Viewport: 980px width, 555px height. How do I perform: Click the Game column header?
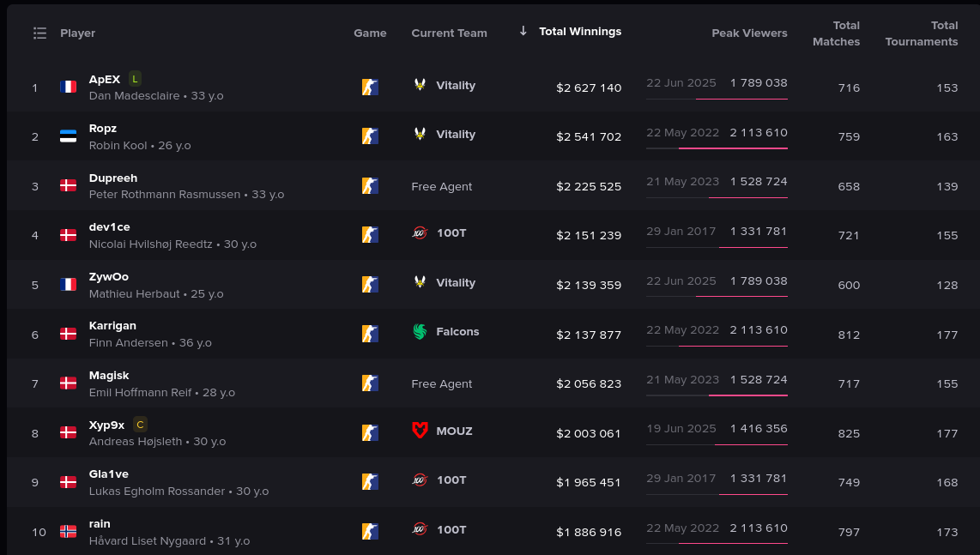(x=370, y=33)
